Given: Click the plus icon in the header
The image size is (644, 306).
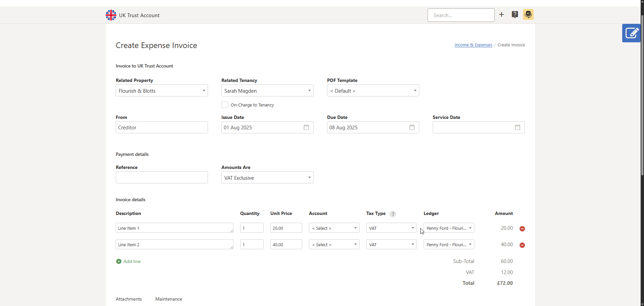Looking at the screenshot, I should [501, 14].
